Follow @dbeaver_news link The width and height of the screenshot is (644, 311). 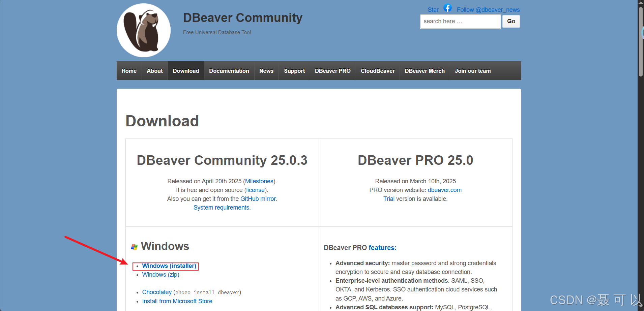[488, 10]
